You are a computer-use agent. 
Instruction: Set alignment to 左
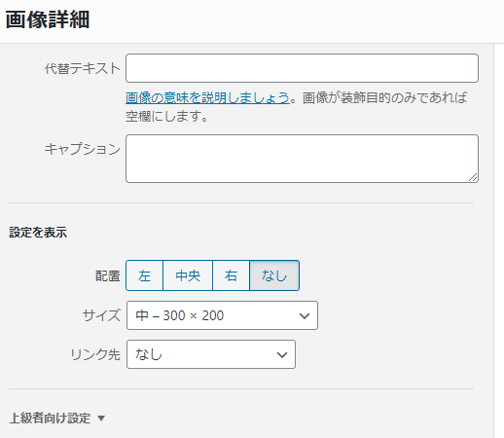(144, 275)
